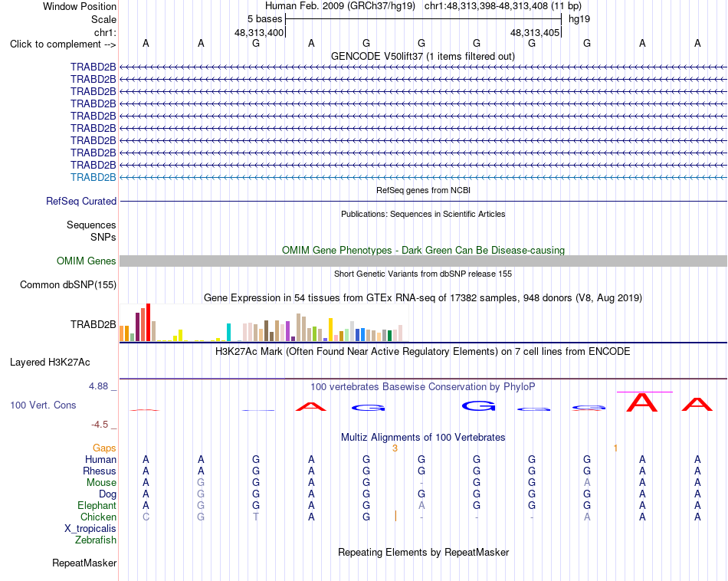This screenshot has width=728, height=581.
Task: Open the OMIM Gene Phenotypes track title
Action: (x=423, y=250)
